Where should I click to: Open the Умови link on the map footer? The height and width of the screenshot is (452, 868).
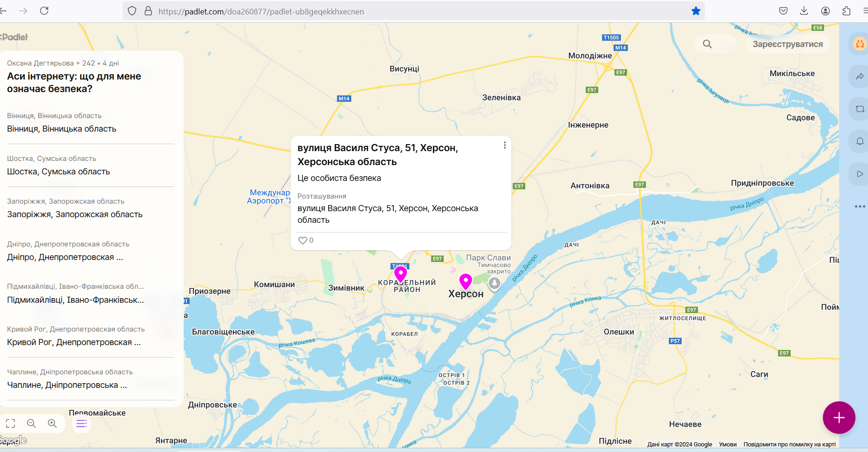(728, 445)
